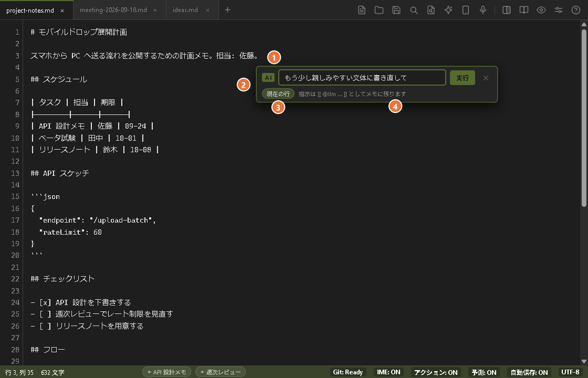The image size is (588, 378).
Task: Toggle the split-view panel icon
Action: [x=506, y=10]
